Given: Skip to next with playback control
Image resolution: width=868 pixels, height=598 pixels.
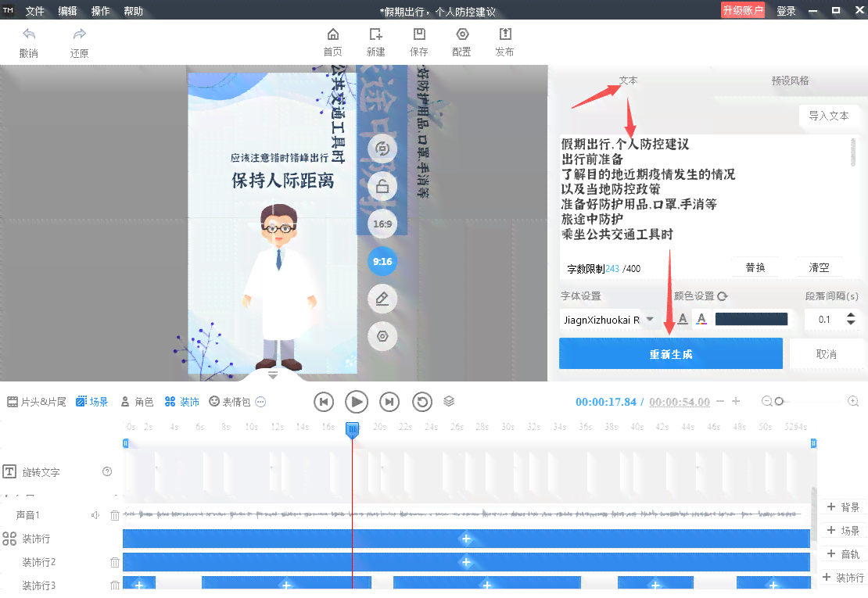Looking at the screenshot, I should click(x=389, y=402).
